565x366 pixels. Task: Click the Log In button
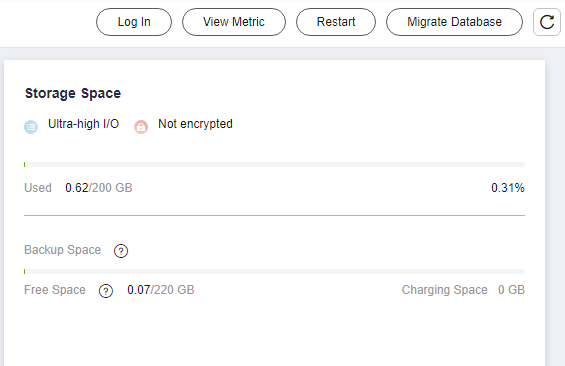(x=134, y=22)
